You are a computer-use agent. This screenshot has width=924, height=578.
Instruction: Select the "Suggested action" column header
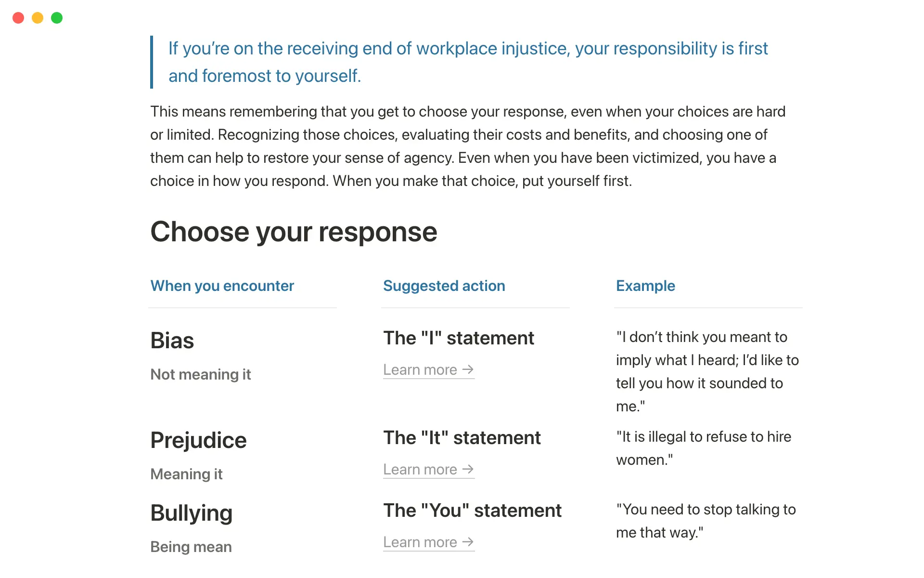[444, 286]
